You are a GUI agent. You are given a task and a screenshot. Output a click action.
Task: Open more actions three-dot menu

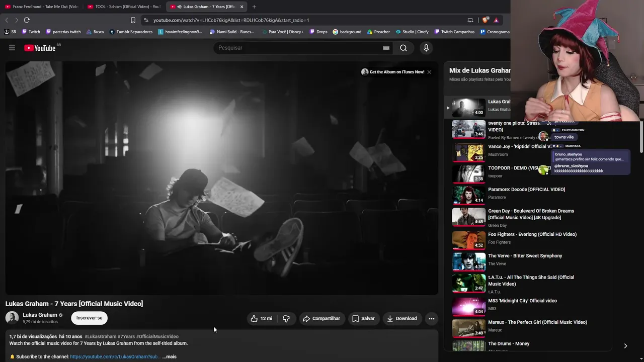click(431, 318)
